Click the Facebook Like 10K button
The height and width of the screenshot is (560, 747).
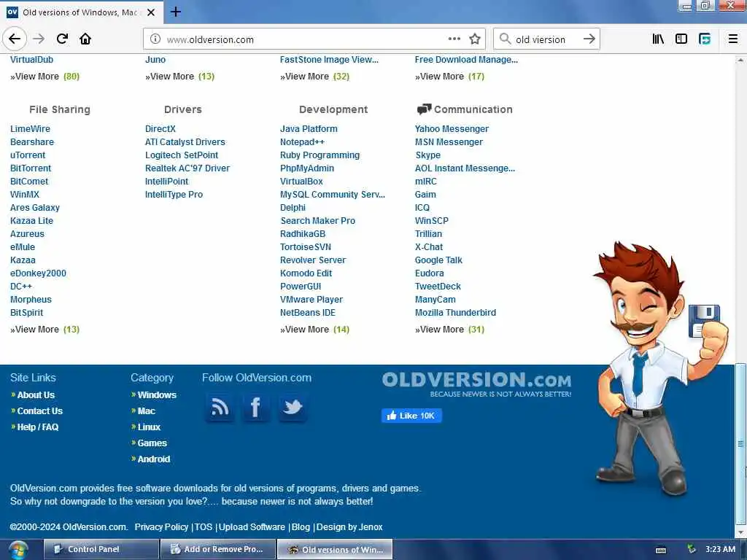point(411,416)
